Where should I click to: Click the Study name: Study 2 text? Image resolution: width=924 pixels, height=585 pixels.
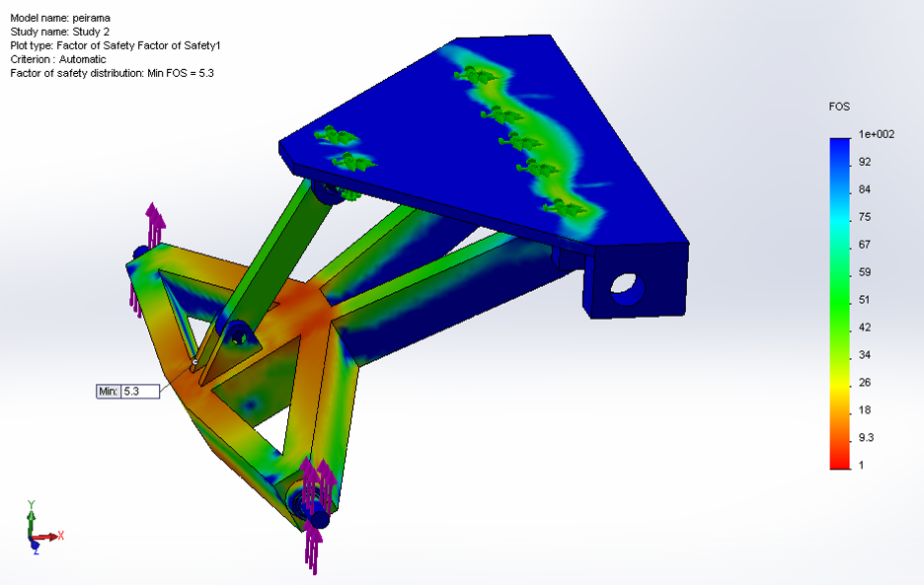coord(59,32)
